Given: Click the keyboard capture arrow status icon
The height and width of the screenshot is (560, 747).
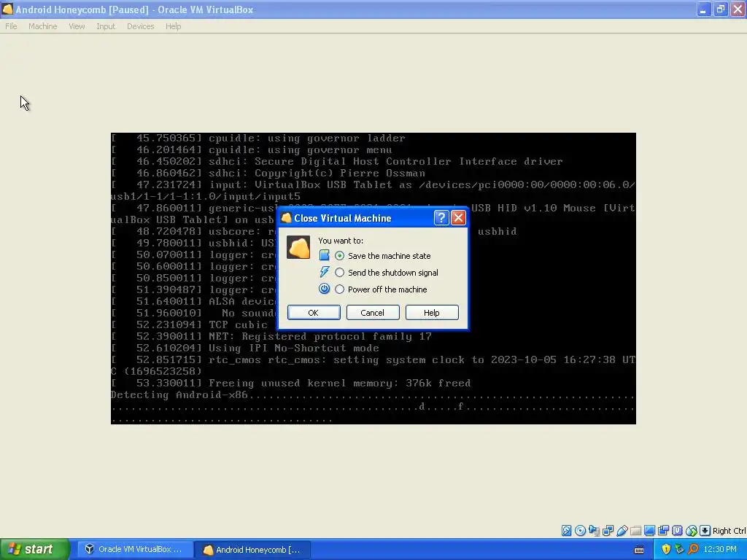Looking at the screenshot, I should [x=705, y=531].
